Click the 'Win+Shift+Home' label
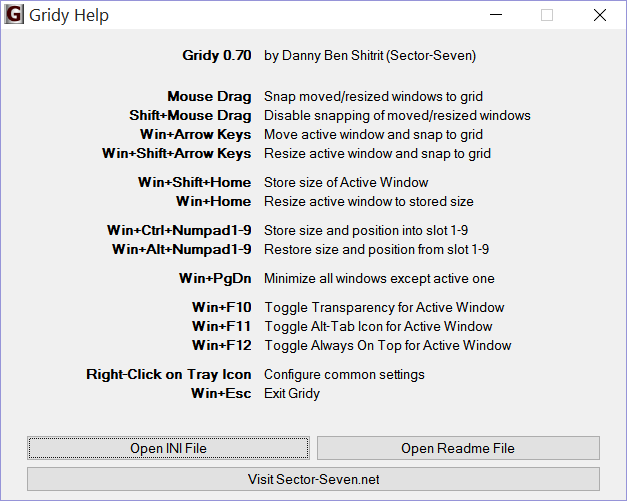 [195, 182]
